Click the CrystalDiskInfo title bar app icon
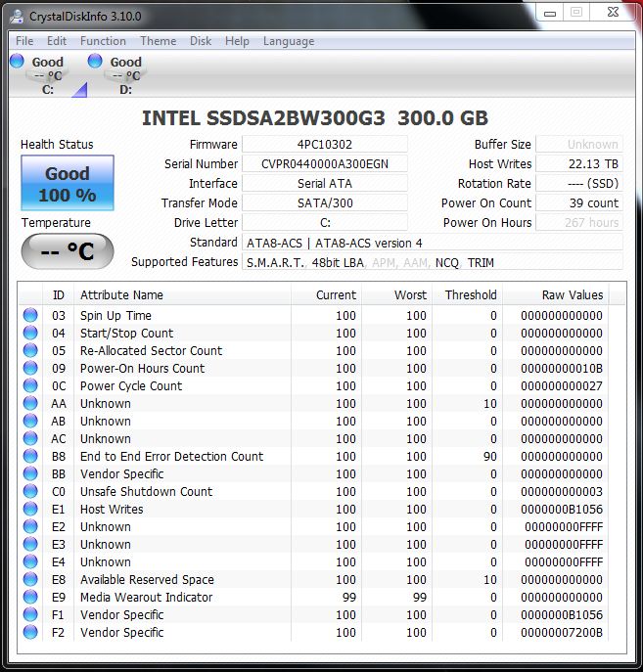Screen dimensions: 643x672 coord(18,17)
